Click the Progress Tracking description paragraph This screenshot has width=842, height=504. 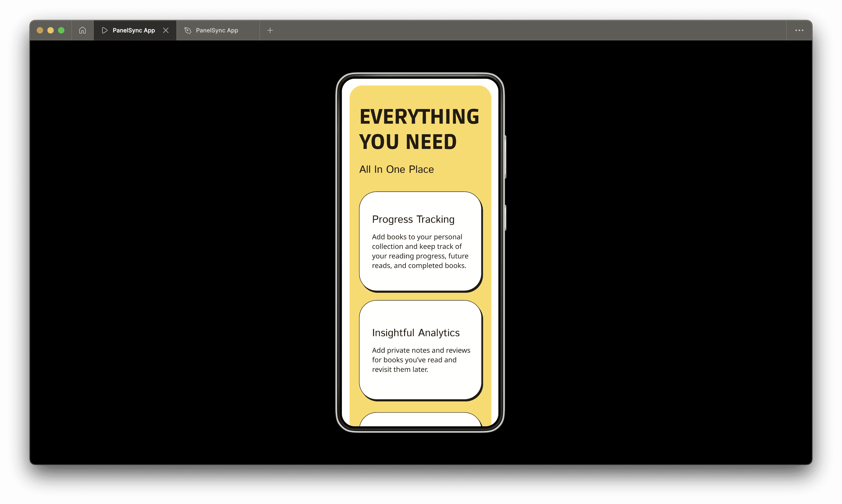420,251
